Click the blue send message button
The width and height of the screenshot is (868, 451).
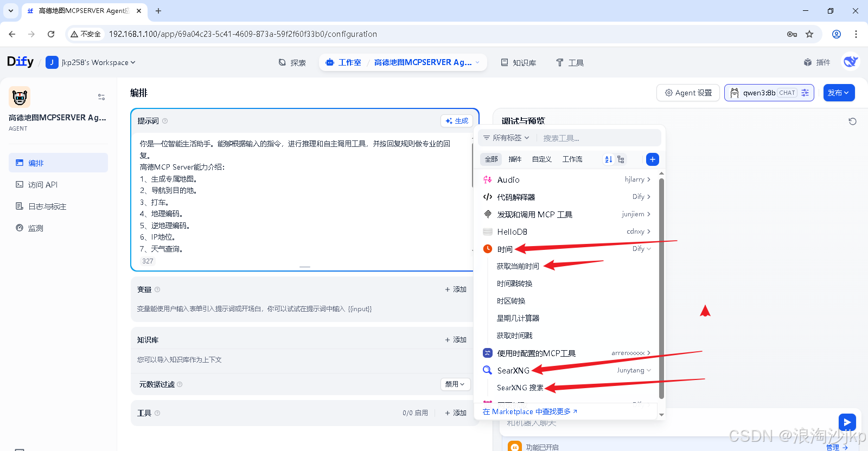847,422
